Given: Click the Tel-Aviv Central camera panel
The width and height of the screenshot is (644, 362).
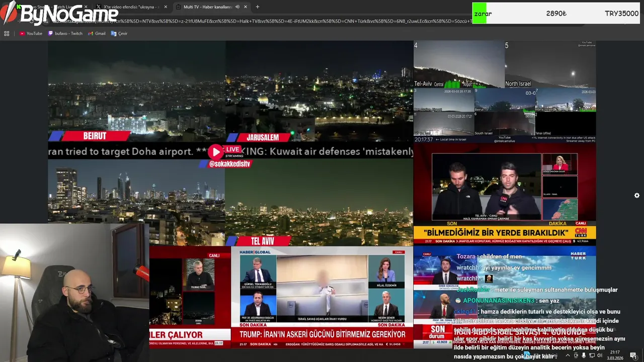Looking at the screenshot, I should click(x=459, y=64).
